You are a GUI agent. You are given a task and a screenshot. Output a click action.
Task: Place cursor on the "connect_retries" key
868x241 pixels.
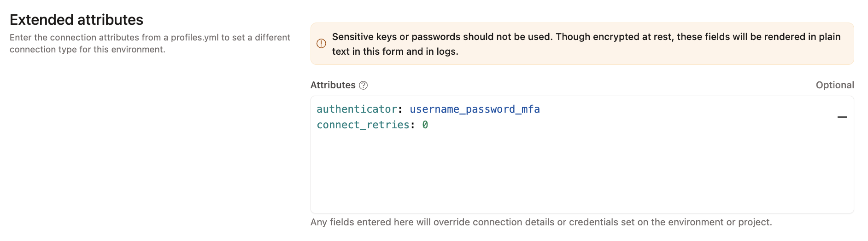(363, 125)
